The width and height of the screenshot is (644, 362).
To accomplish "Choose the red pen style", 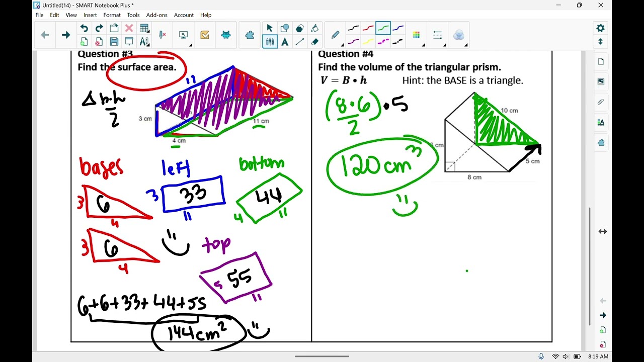I will 368,28.
